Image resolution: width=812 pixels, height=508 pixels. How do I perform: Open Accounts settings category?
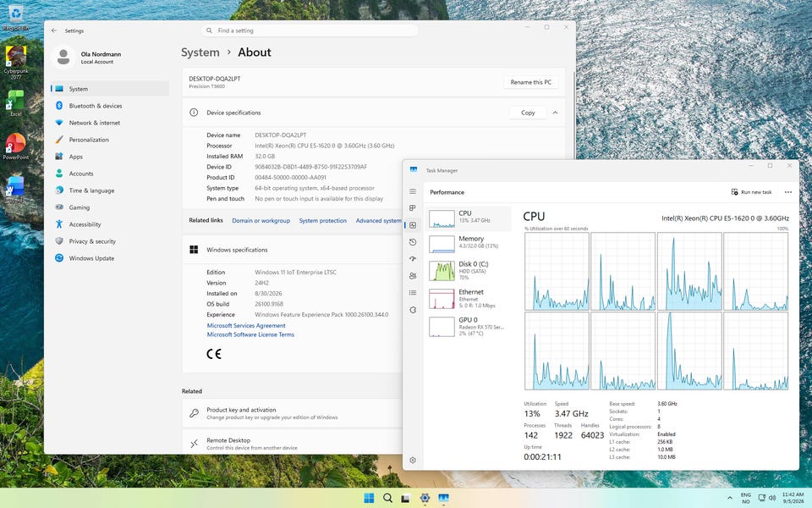tap(110, 174)
